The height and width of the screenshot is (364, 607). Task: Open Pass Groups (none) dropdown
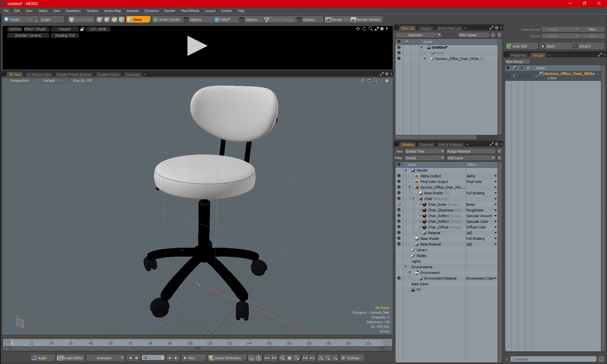[x=561, y=29]
